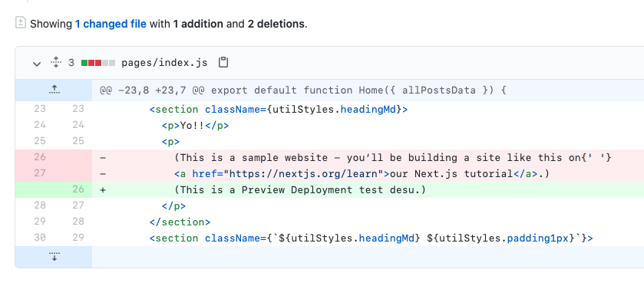Select new line number 26 on added line
Image resolution: width=644 pixels, height=286 pixels.
(78, 189)
